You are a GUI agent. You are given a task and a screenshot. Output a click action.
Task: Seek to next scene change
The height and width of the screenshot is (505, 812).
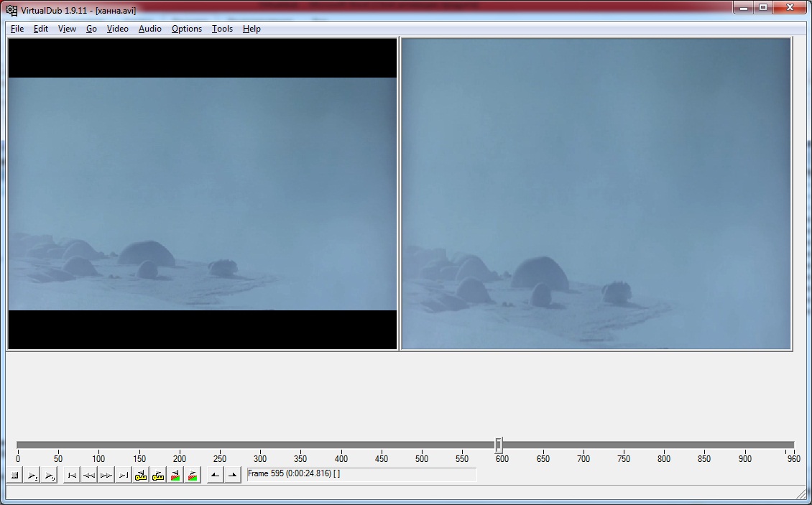click(x=192, y=475)
